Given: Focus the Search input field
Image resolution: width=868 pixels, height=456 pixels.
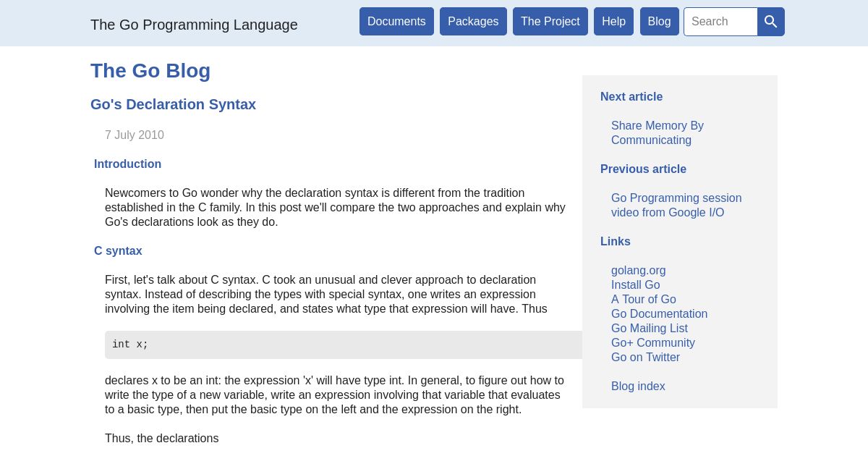Looking at the screenshot, I should click(720, 22).
